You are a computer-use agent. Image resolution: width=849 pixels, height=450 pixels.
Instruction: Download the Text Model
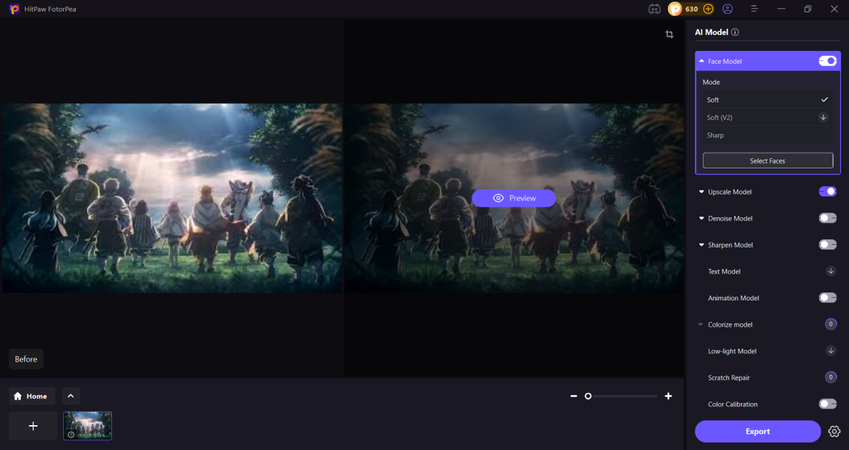[831, 271]
